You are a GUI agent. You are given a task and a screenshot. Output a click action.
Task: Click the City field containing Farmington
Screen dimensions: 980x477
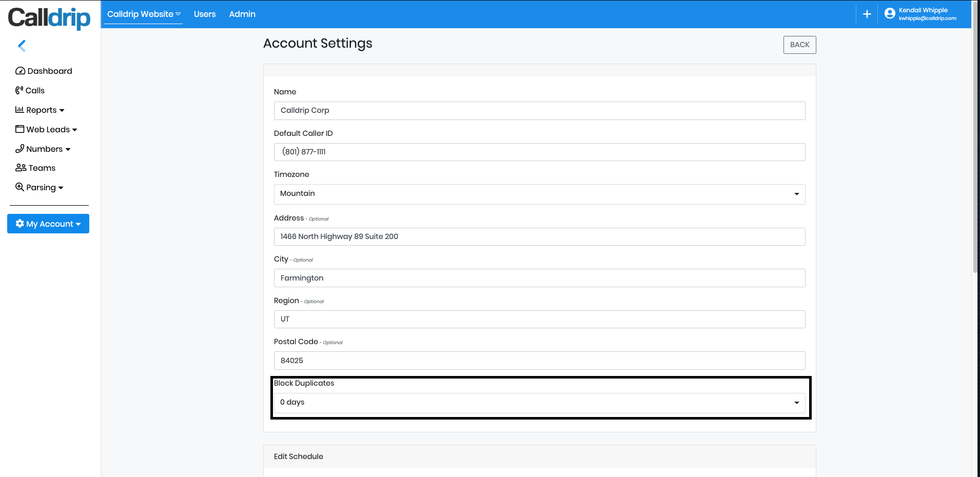pos(539,278)
